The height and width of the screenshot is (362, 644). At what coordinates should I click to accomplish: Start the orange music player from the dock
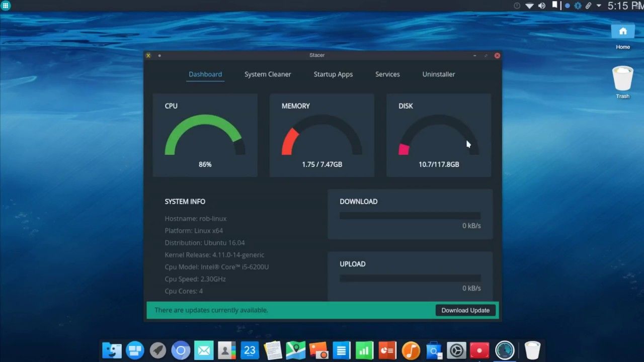click(410, 350)
